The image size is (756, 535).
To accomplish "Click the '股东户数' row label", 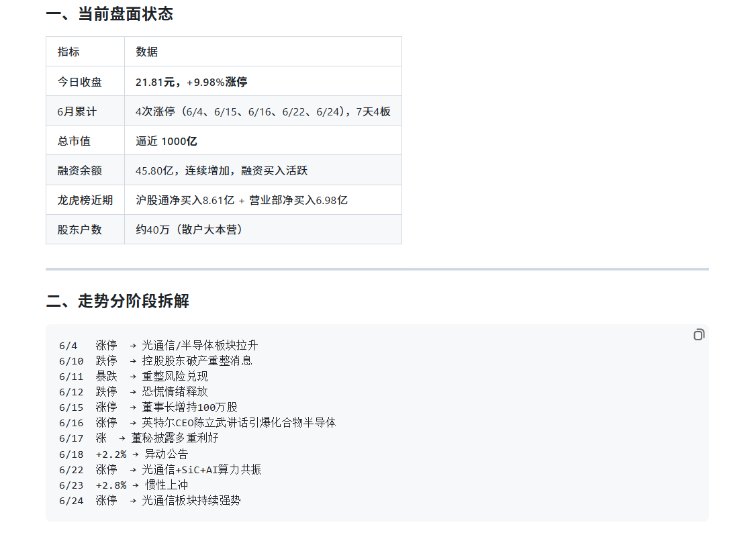I will pos(79,230).
